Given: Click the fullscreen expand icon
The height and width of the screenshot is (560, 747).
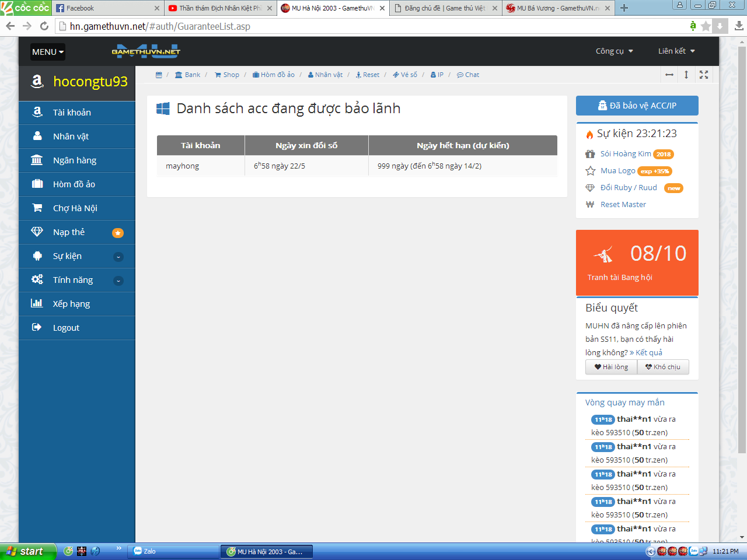Looking at the screenshot, I should coord(704,75).
